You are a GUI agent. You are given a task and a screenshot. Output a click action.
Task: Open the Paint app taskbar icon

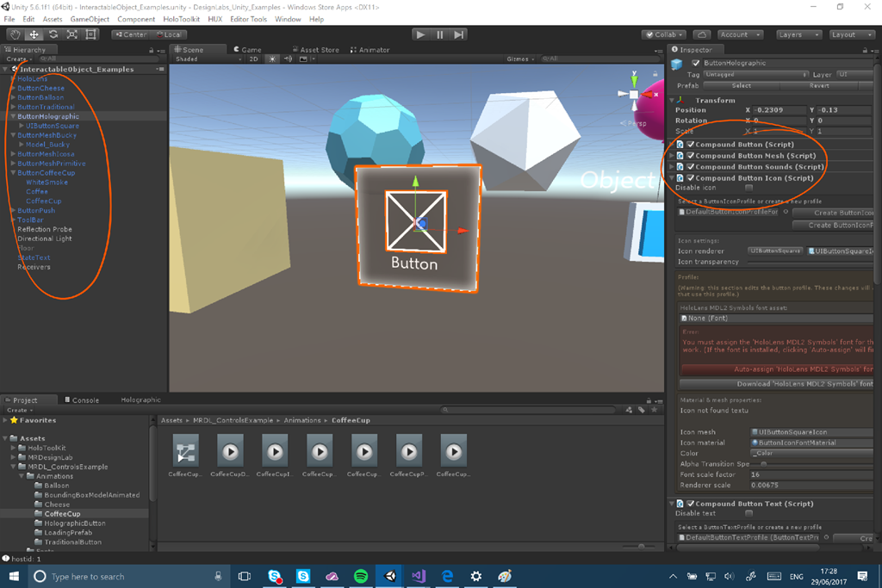tap(505, 576)
